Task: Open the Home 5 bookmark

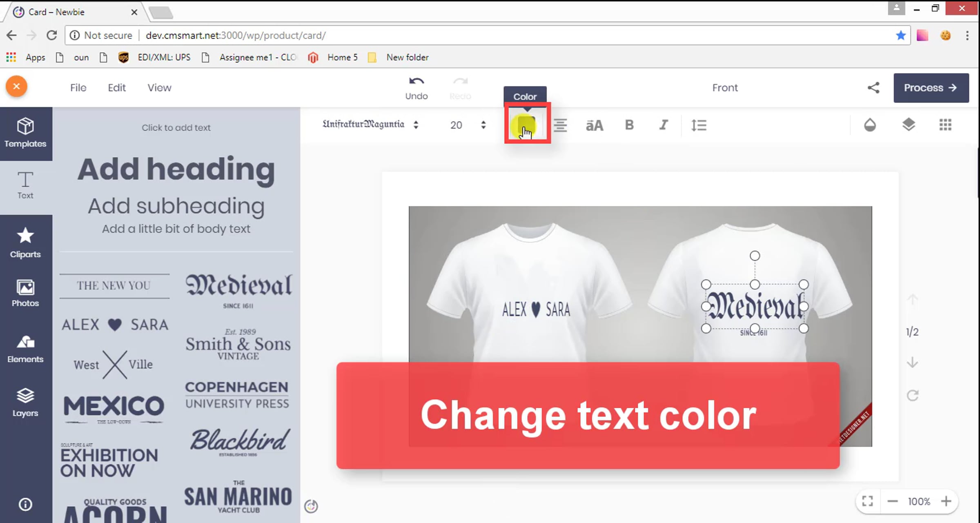Action: (333, 58)
